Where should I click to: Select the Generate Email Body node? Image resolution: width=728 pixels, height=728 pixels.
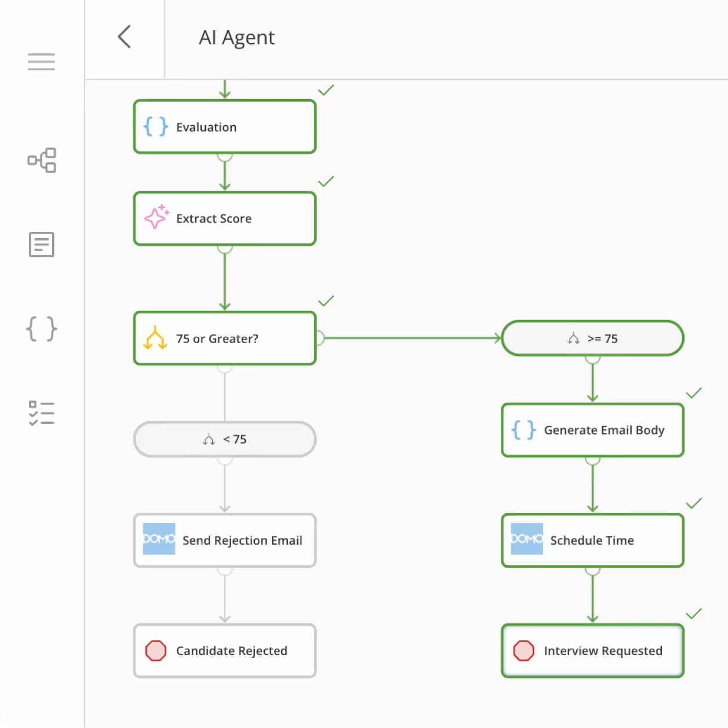click(x=592, y=430)
